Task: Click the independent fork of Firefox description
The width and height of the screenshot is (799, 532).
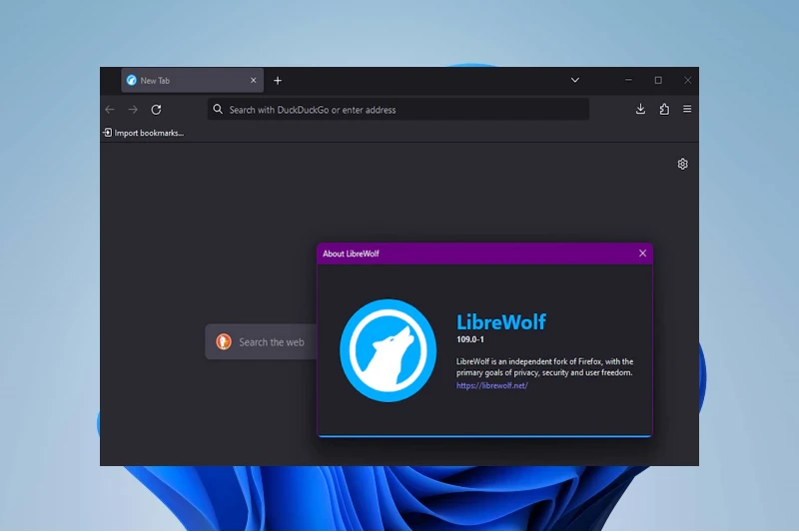Action: tap(544, 367)
